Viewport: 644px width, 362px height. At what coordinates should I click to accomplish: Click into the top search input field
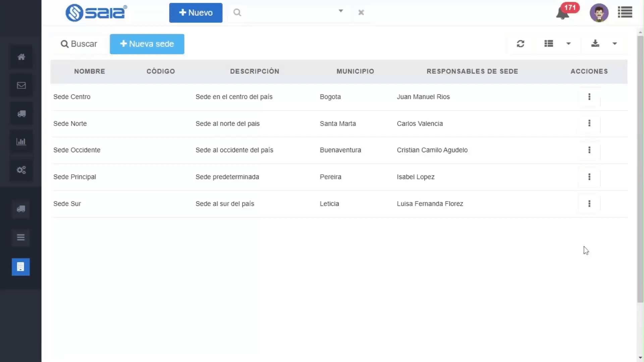pos(288,13)
